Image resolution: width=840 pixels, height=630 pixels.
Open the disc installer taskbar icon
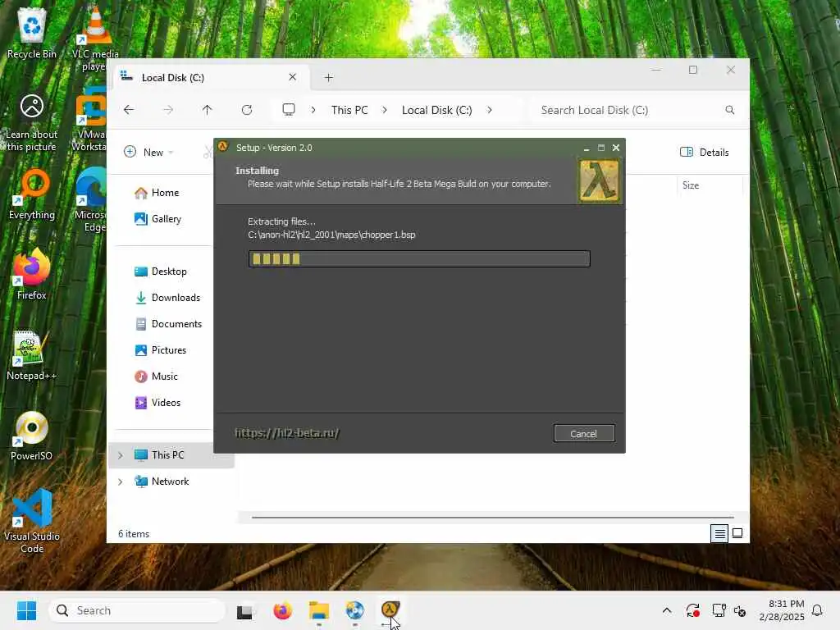pyautogui.click(x=354, y=610)
